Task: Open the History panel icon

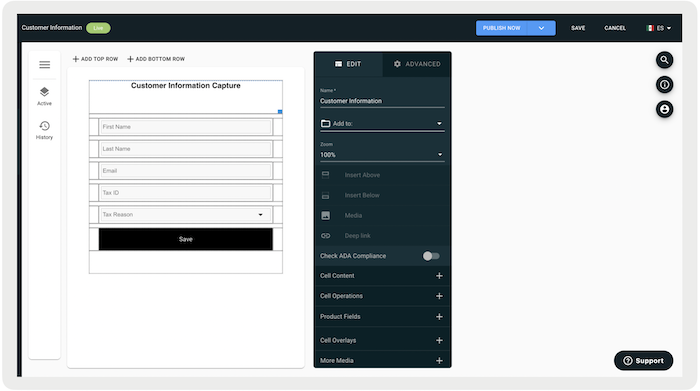Action: pyautogui.click(x=44, y=126)
